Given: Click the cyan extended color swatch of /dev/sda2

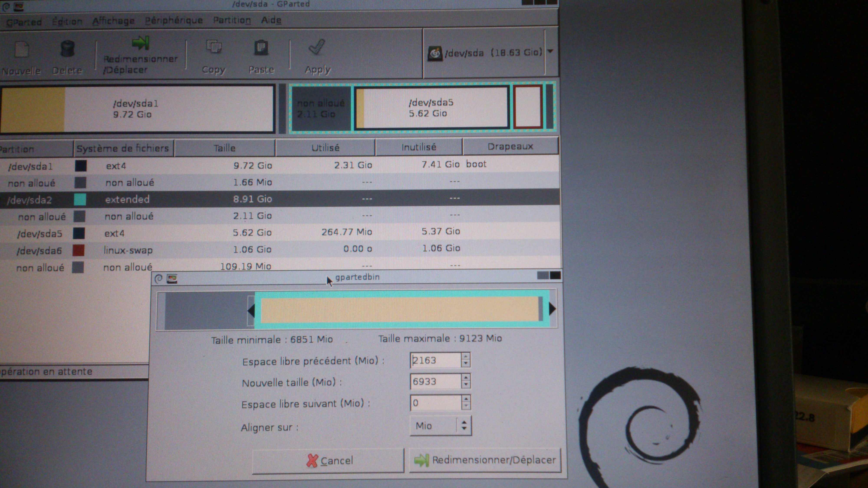Looking at the screenshot, I should [80, 199].
